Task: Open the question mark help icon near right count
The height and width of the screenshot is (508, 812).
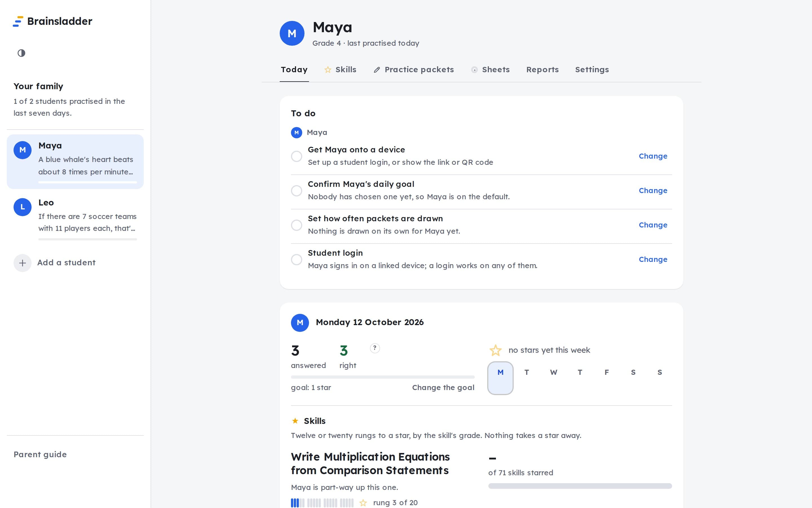Action: tap(375, 348)
